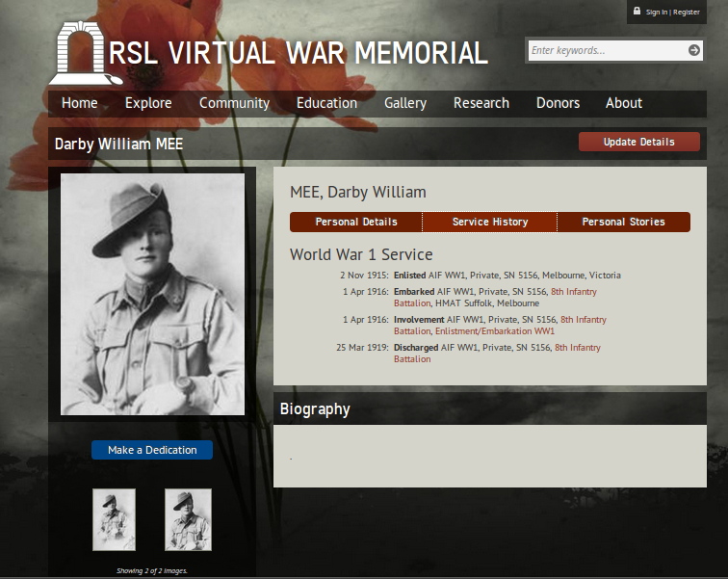The image size is (728, 579).
Task: Click Showing 2 of 2 images caption
Action: click(x=152, y=570)
